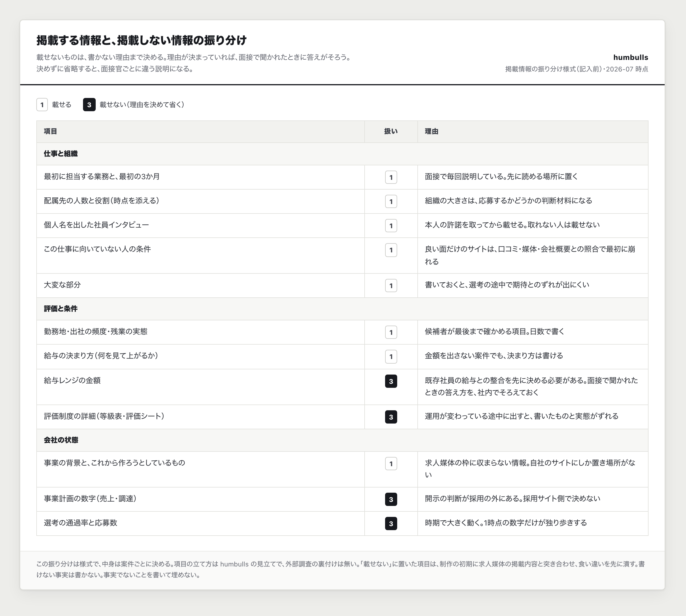The height and width of the screenshot is (616, 686).
Task: Click the page title 掲載する情報と、掲載しない情報の振り分け
Action: click(142, 40)
